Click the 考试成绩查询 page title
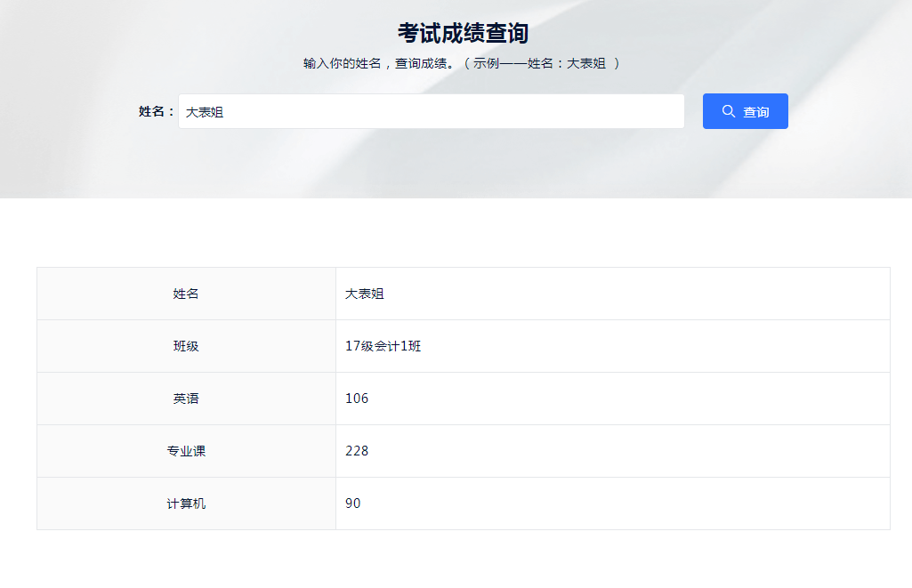Viewport: 912px width, 588px height. point(463,33)
